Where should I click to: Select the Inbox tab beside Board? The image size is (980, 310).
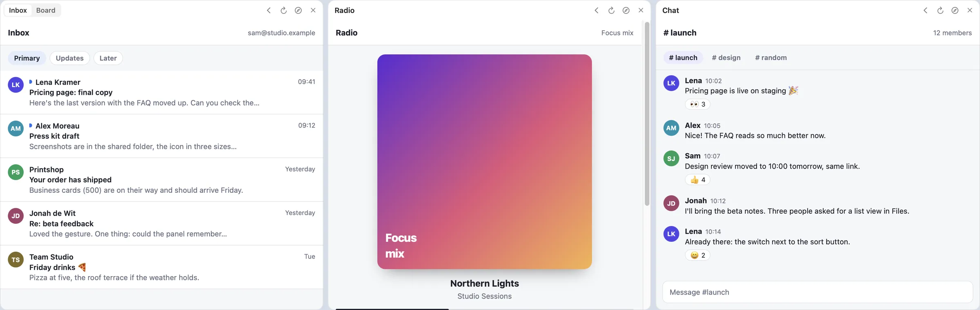18,10
